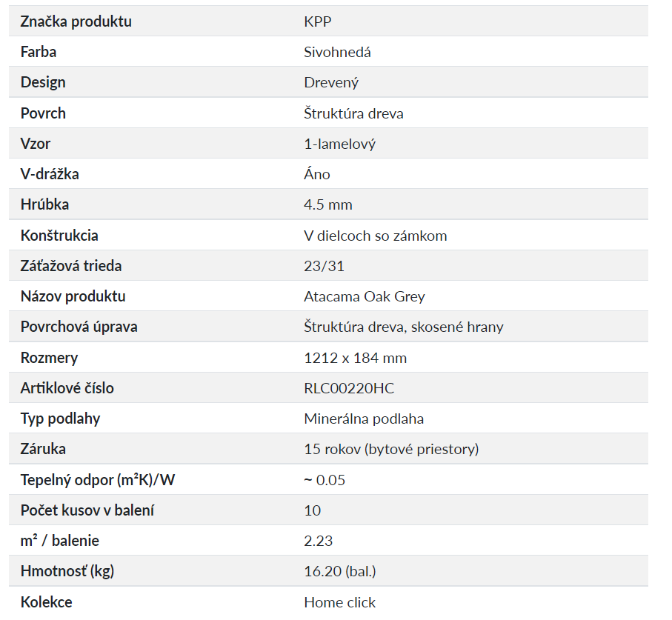Viewport: 672px width, 620px height.
Task: Select the Povrchová úprava label
Action: tap(79, 327)
